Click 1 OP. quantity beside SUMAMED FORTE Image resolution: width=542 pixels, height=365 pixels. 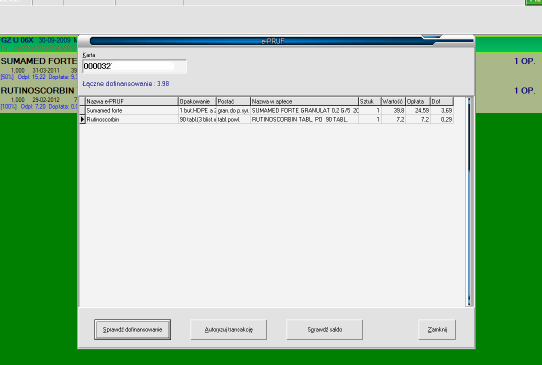click(524, 61)
